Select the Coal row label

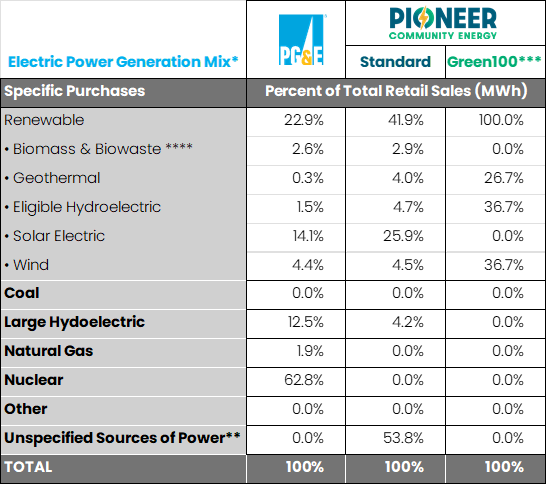point(22,293)
